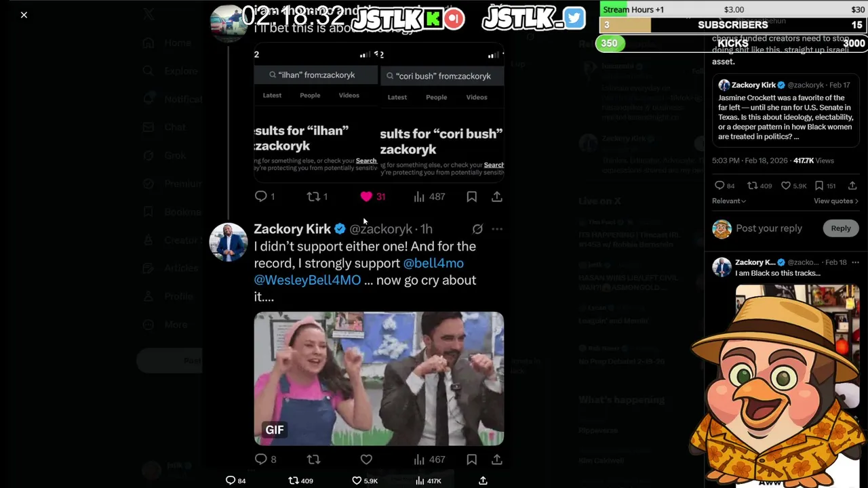Click the Zackory Kirk display name in thread
This screenshot has height=488, width=868.
click(x=292, y=229)
